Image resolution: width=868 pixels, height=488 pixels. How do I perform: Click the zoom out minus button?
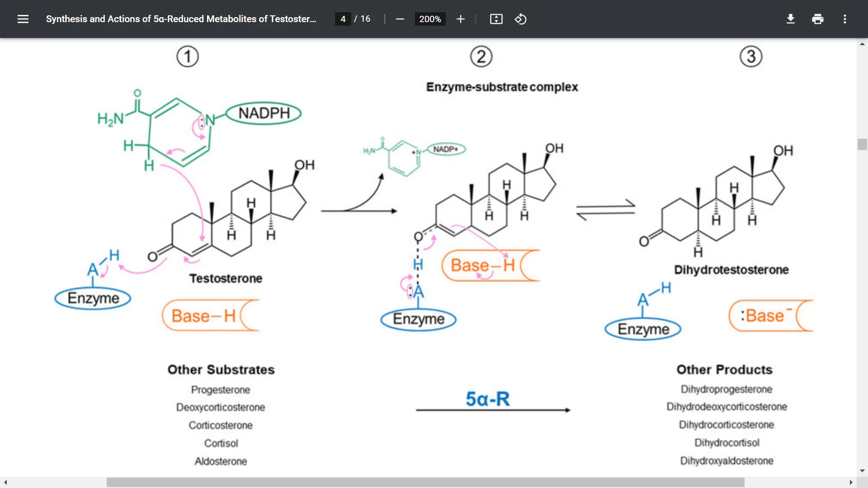[400, 19]
